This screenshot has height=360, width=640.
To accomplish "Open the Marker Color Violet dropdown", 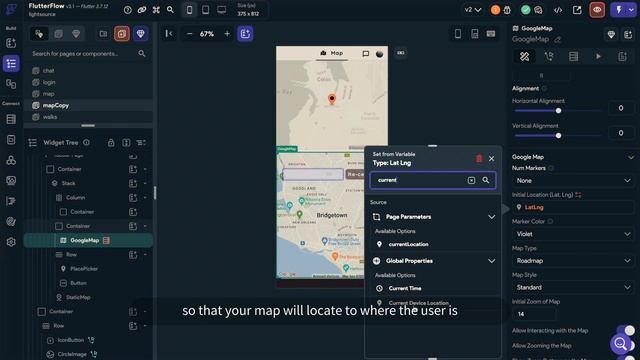I will (573, 234).
